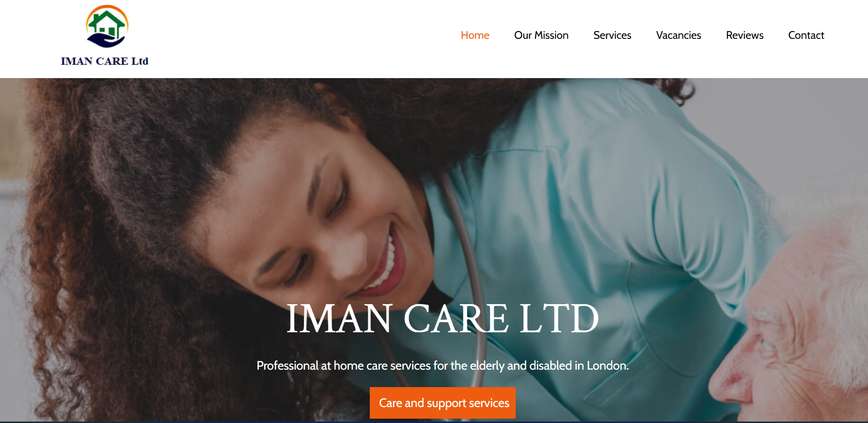Click the Professional at home care tagline
868x423 pixels.
442,365
